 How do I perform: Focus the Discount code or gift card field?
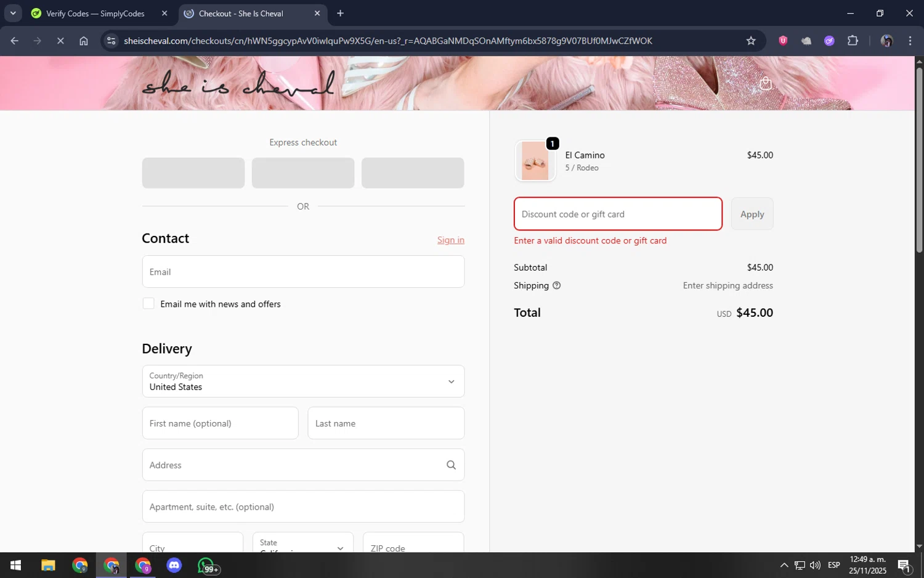pyautogui.click(x=618, y=214)
